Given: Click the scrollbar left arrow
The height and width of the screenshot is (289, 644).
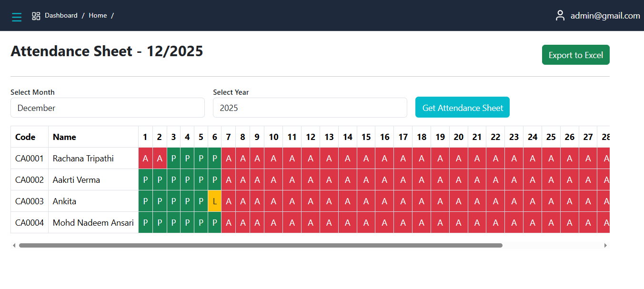Looking at the screenshot, I should pyautogui.click(x=14, y=246).
